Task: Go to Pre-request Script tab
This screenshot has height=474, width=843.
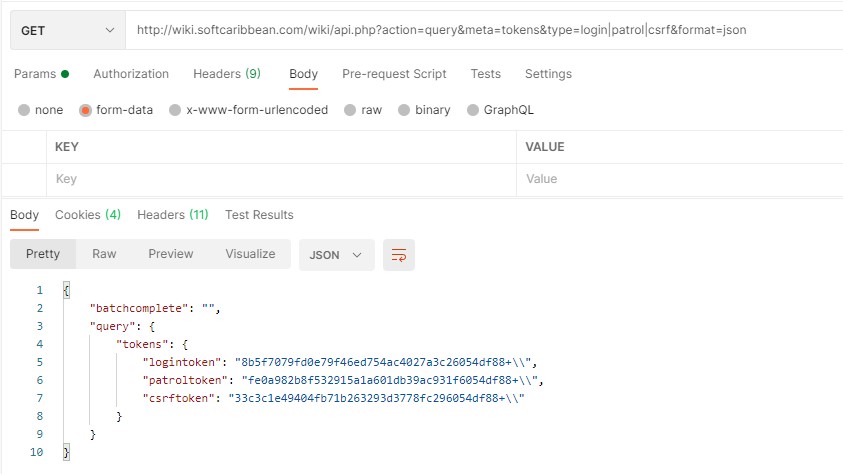Action: point(394,74)
